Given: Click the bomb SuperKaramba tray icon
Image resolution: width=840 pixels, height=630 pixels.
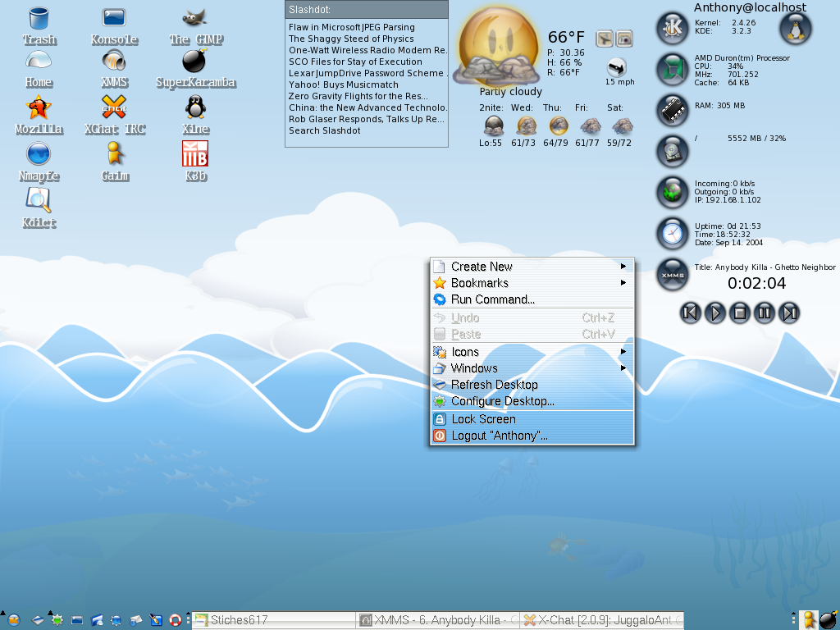Looking at the screenshot, I should (x=829, y=620).
